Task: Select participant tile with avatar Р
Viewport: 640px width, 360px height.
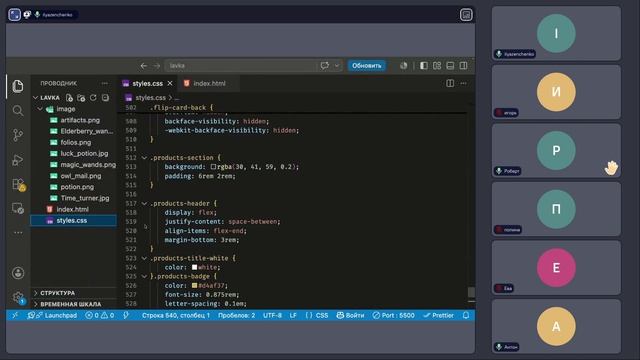Action: pos(556,151)
